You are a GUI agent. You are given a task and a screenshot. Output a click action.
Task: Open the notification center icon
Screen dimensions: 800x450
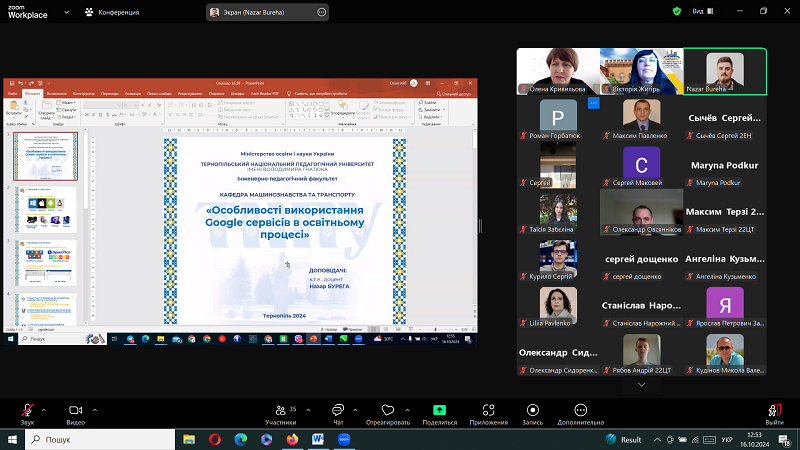point(785,439)
